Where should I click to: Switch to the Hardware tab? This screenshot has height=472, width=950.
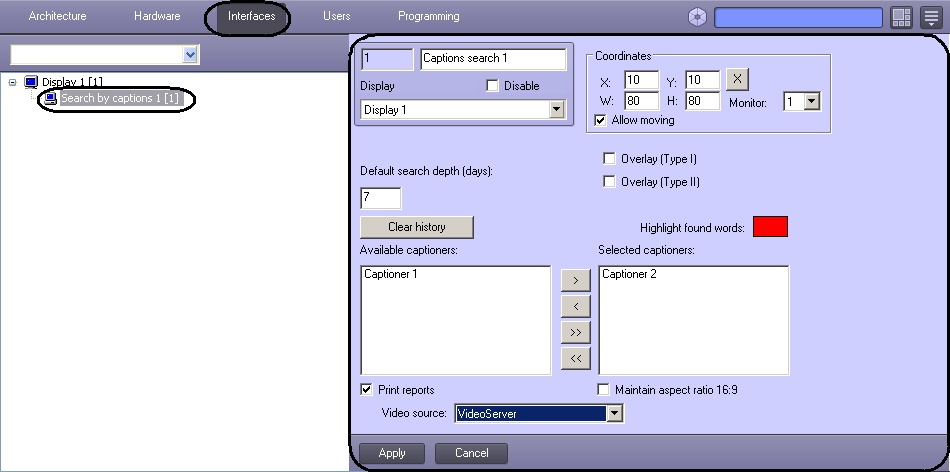[157, 16]
